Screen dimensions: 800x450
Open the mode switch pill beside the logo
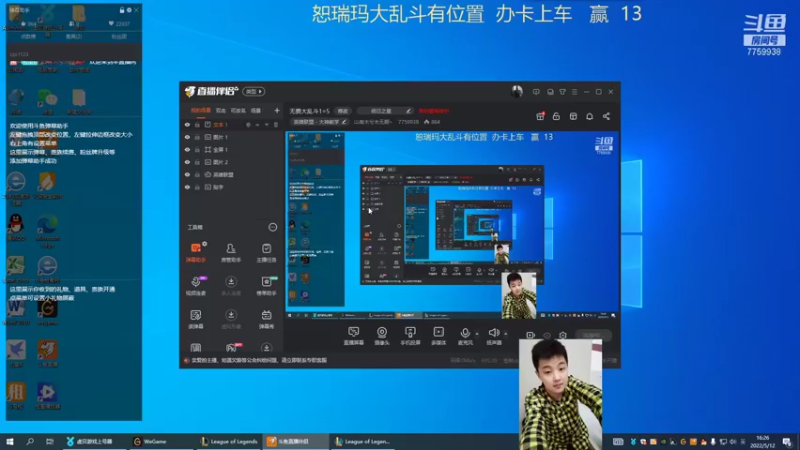pyautogui.click(x=254, y=92)
